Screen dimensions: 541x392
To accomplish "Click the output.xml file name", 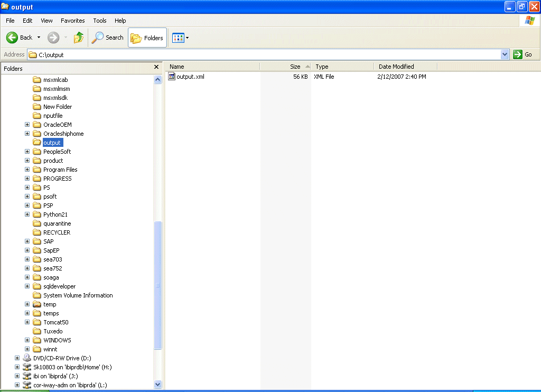I will point(190,77).
